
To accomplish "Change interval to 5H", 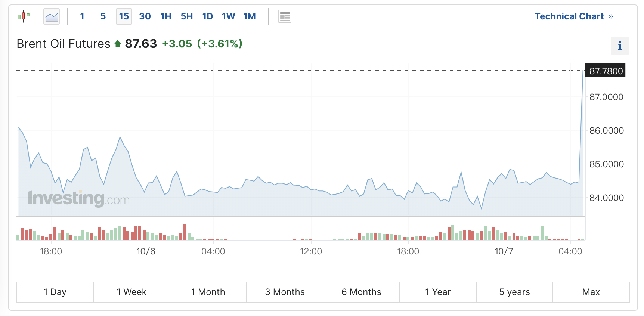I will tap(187, 16).
